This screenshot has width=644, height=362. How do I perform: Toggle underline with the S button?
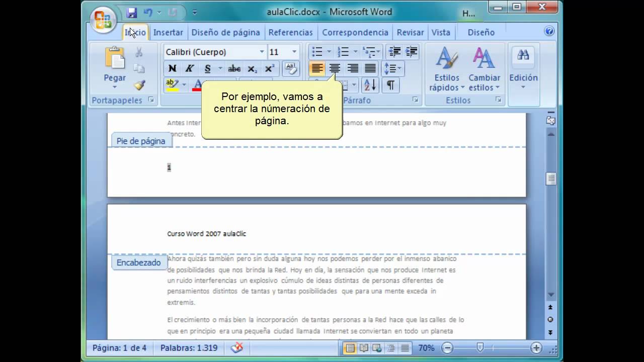coord(207,68)
